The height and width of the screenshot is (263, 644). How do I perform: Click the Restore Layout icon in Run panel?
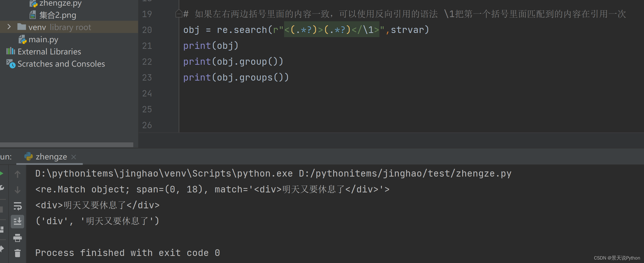coord(2,230)
